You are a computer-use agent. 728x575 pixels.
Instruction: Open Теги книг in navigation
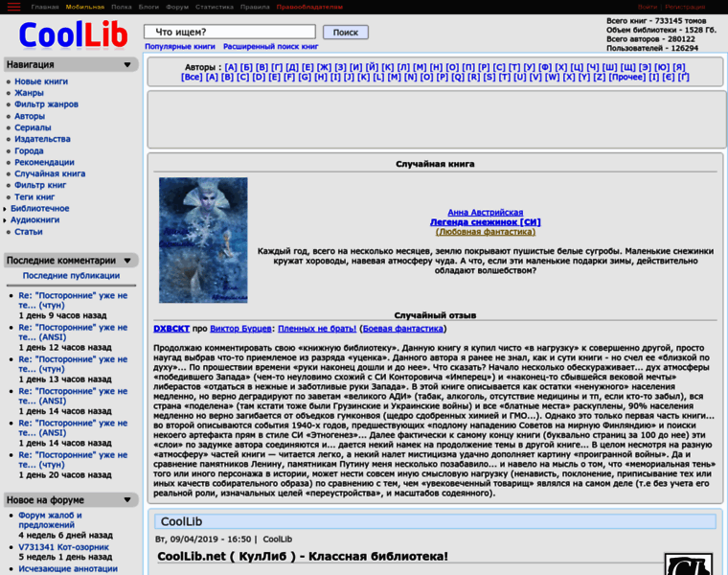pyautogui.click(x=34, y=196)
